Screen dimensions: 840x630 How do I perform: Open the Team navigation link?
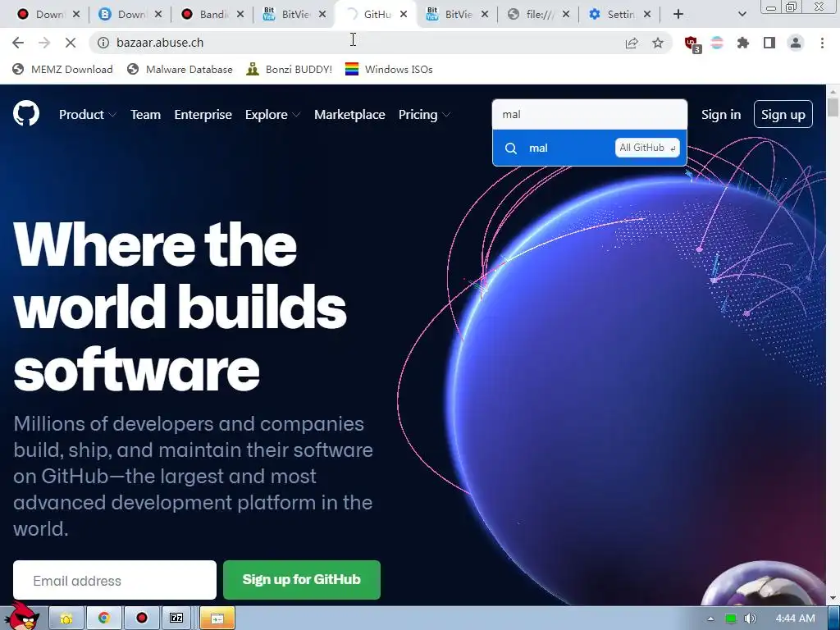coord(146,115)
